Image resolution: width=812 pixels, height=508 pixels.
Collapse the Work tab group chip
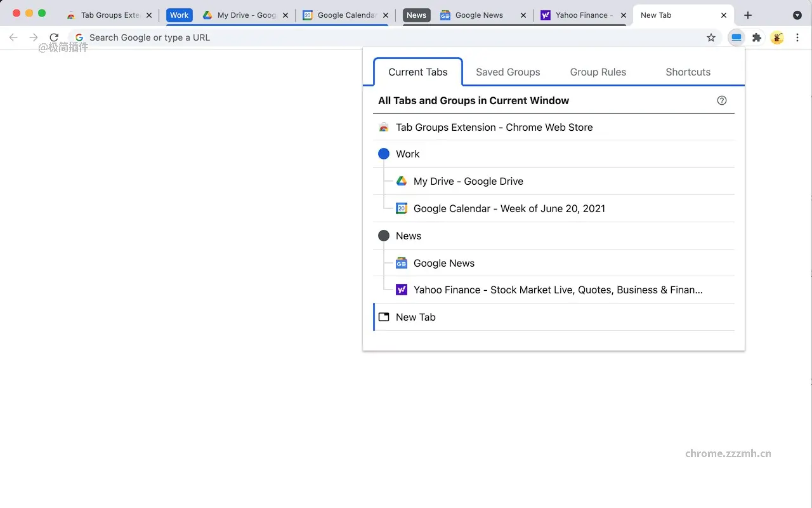tap(179, 15)
